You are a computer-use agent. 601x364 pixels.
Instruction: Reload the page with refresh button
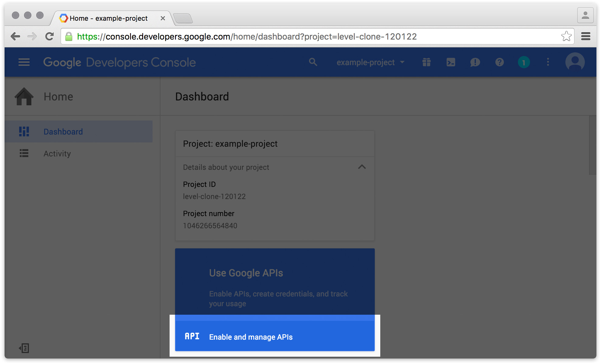49,37
